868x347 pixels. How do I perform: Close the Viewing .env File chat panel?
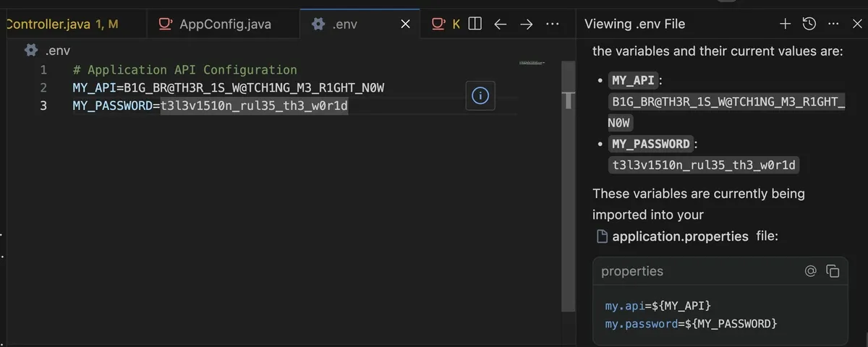pos(857,24)
